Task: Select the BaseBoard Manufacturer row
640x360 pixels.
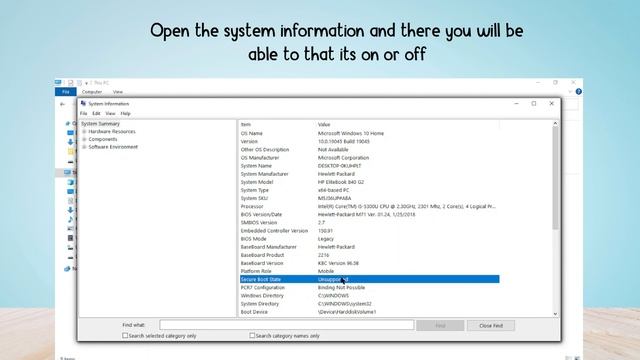Action: coord(369,247)
